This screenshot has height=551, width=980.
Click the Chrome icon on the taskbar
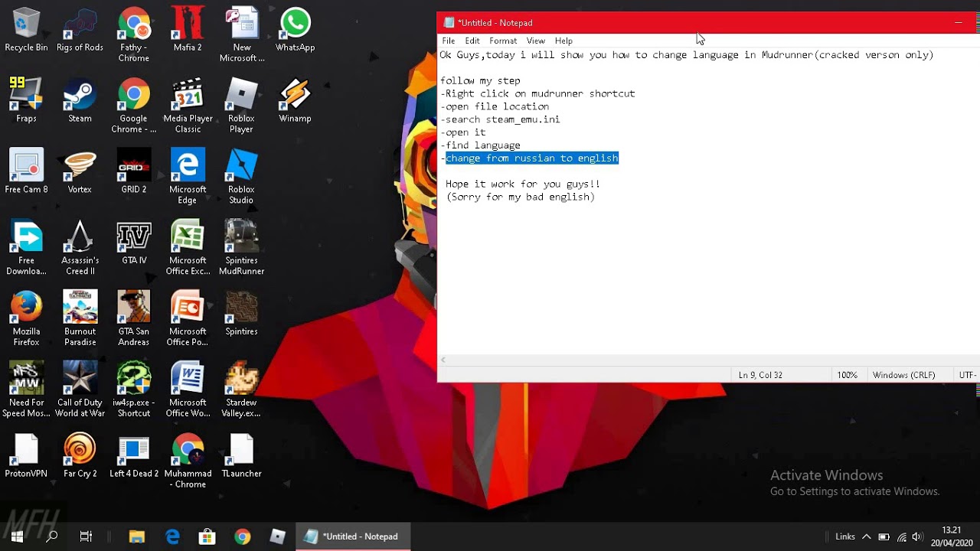tap(242, 536)
